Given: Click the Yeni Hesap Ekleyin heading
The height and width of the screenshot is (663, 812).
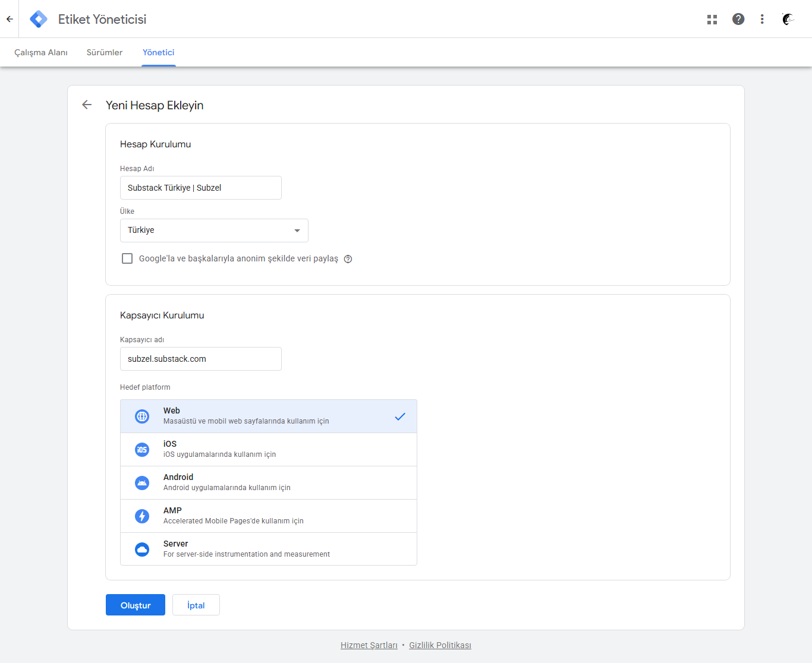Looking at the screenshot, I should [x=155, y=105].
